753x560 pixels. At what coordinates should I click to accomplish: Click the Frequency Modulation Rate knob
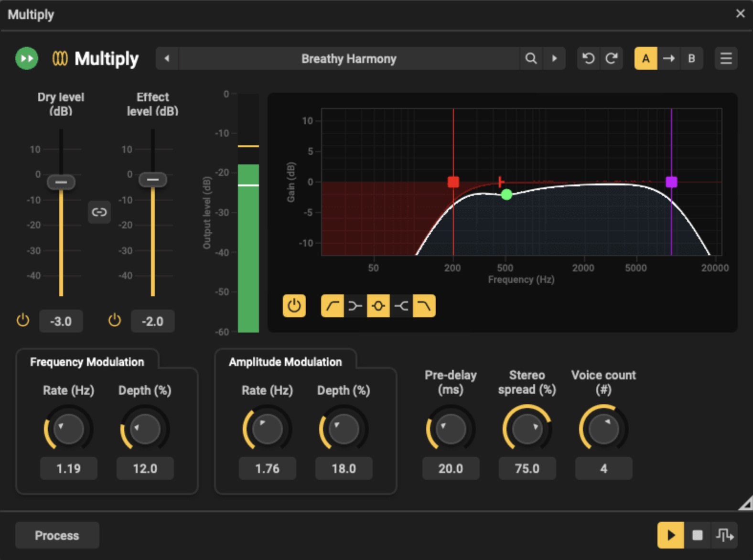pos(69,429)
